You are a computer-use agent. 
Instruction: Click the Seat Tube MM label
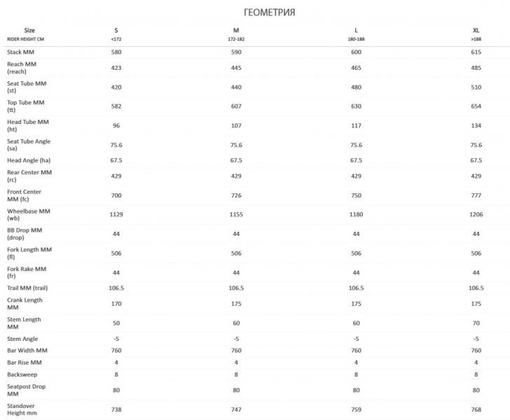(27, 87)
